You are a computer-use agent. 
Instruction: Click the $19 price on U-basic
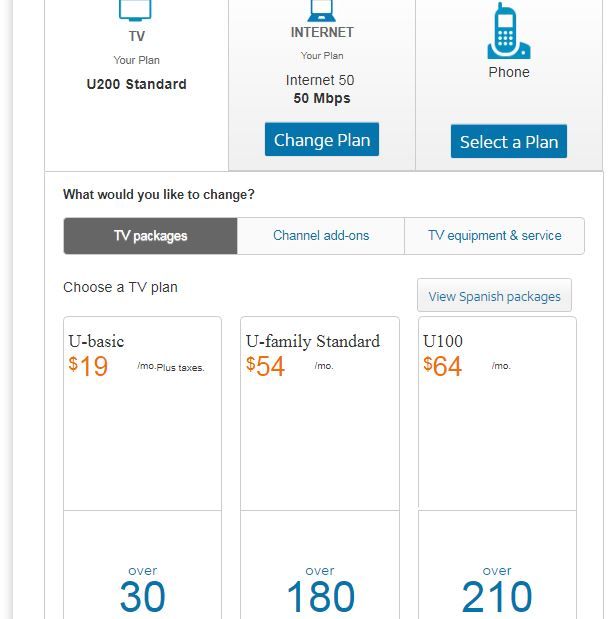click(x=89, y=366)
